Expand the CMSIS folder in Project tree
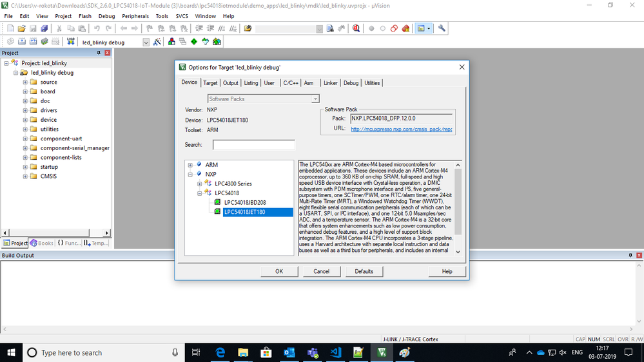The image size is (644, 362). point(25,176)
